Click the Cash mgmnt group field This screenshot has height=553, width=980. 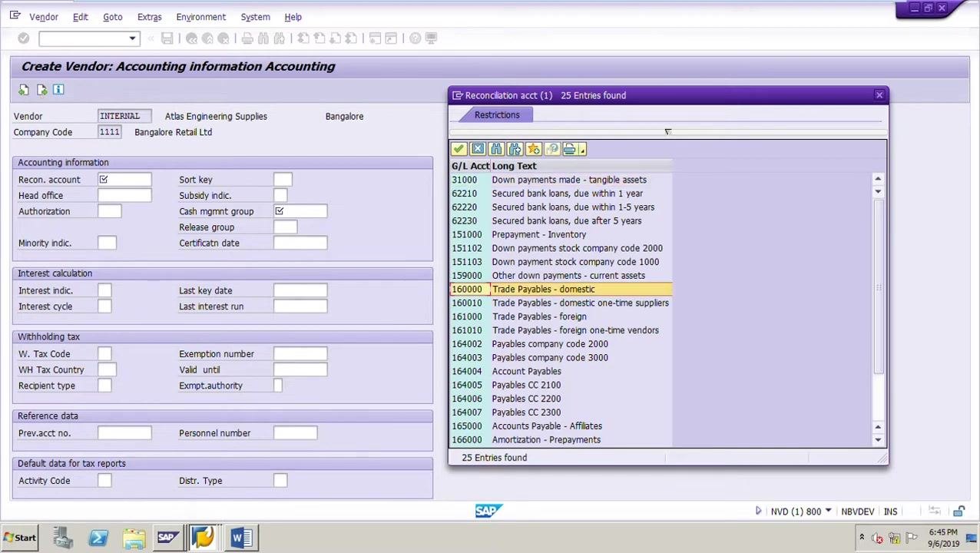tap(300, 211)
